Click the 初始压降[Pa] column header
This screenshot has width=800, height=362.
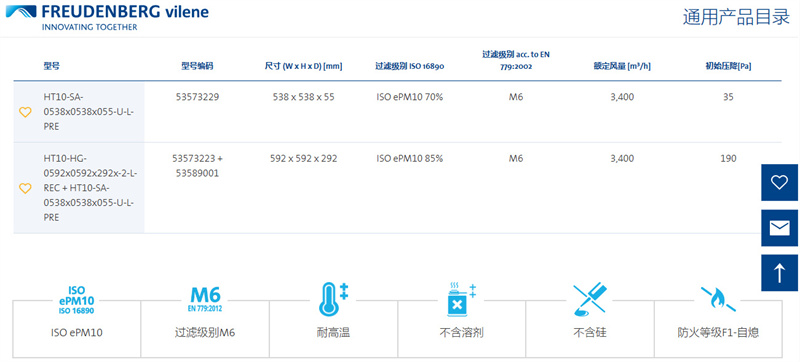(728, 66)
